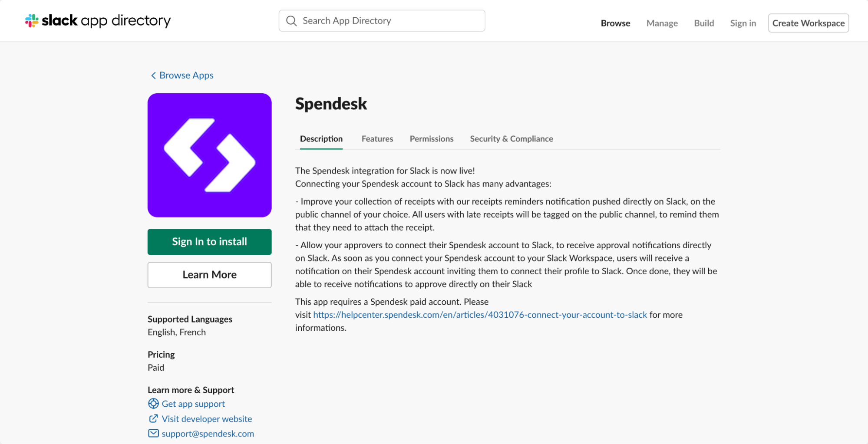Click the search magnifier icon

coord(291,21)
